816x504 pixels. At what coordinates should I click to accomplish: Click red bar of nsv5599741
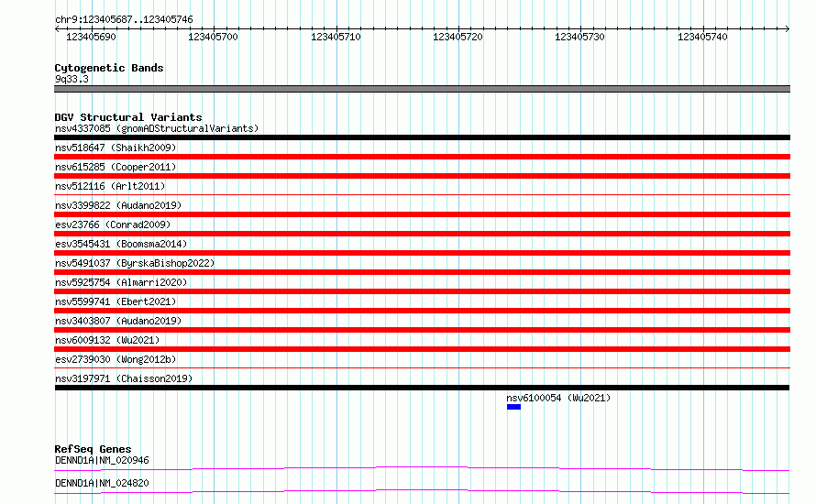[422, 311]
